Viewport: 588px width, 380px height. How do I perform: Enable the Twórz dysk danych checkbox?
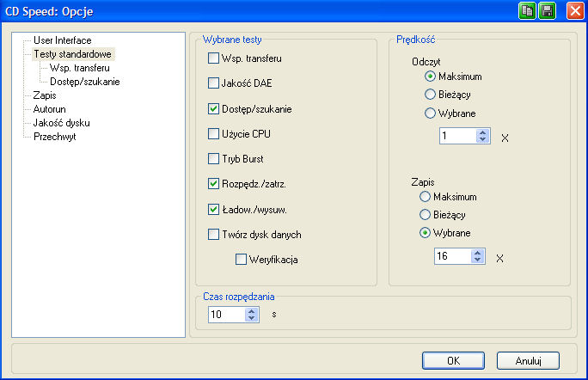[213, 235]
